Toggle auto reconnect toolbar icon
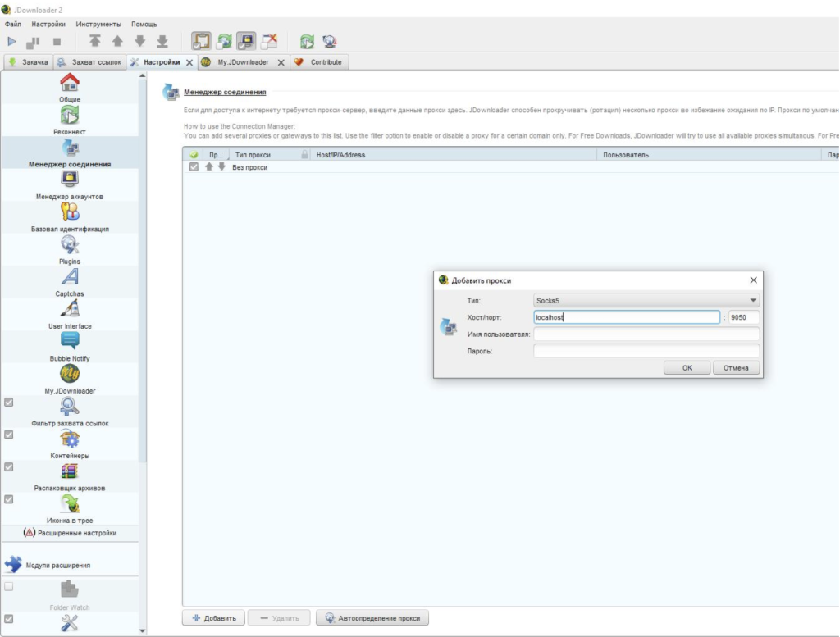 pos(225,41)
